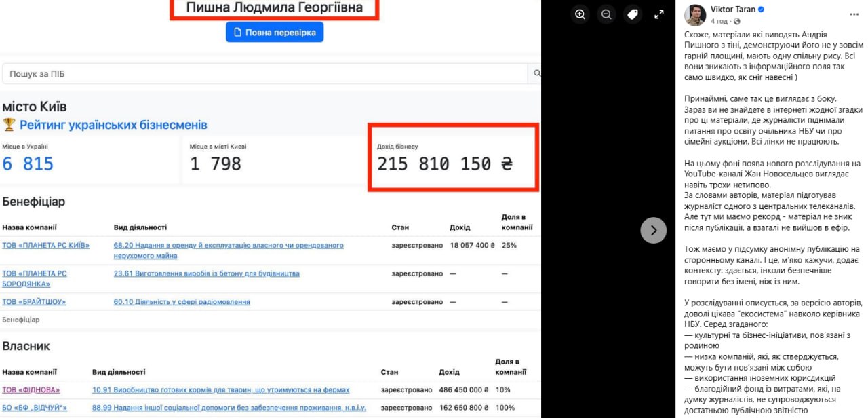Click the Viktor Taran author name
The width and height of the screenshot is (868, 418).
tap(732, 9)
